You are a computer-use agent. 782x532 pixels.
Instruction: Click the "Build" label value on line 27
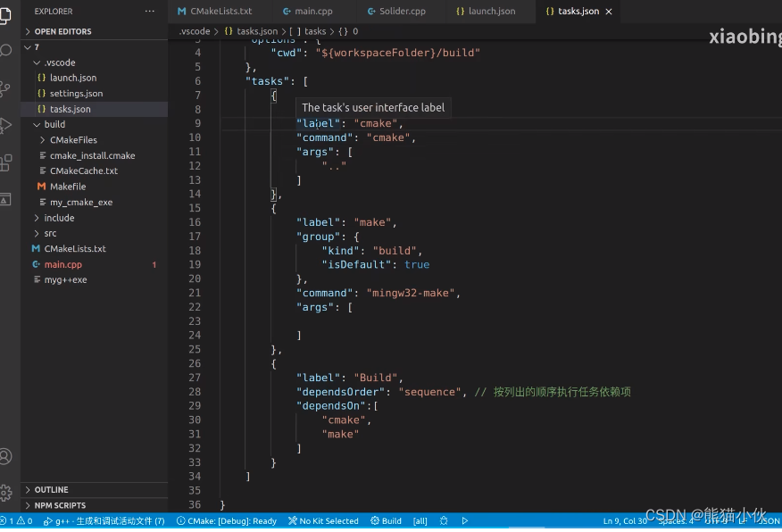(x=376, y=378)
